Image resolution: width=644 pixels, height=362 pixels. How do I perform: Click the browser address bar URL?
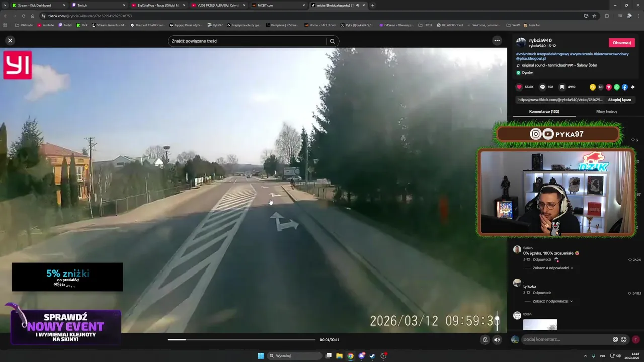(90, 16)
